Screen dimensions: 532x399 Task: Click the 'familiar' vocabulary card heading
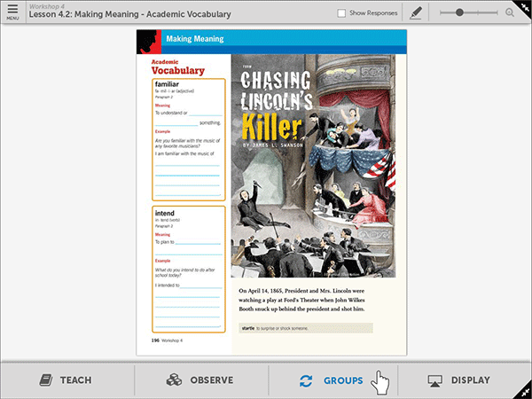[168, 83]
